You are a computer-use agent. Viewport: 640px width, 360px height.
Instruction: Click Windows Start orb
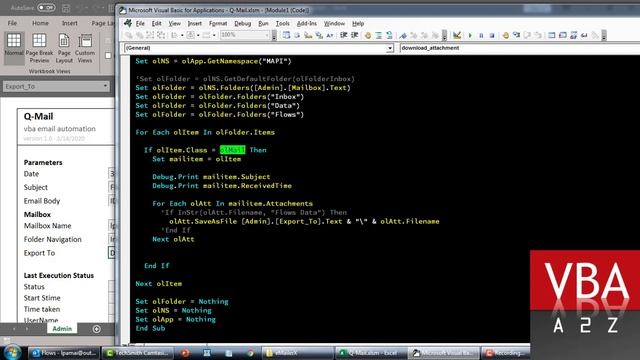(x=12, y=353)
